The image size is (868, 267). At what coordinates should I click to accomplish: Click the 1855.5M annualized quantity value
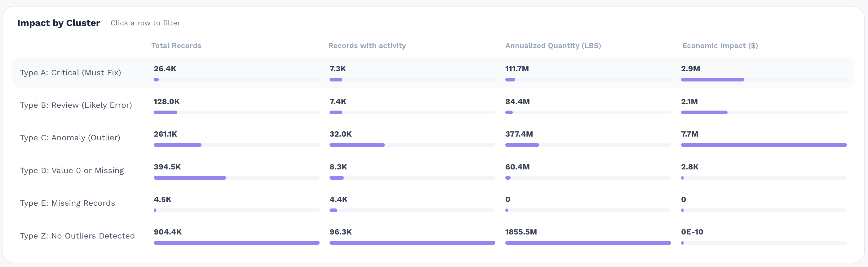point(520,232)
